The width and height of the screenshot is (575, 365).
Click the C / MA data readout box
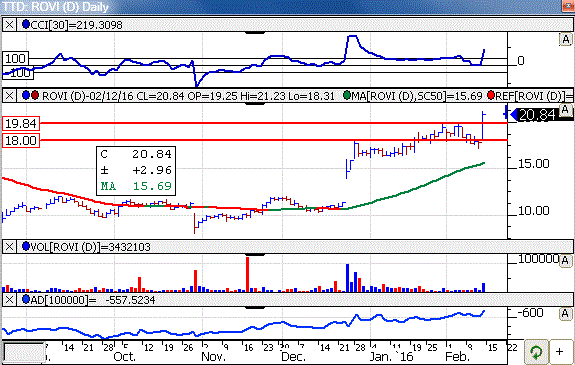click(136, 171)
